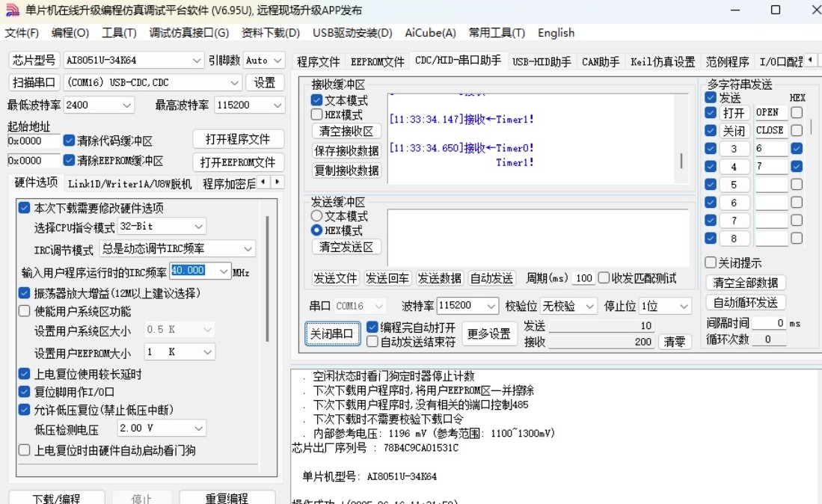Click the 扫描串口 button
The height and width of the screenshot is (504, 822).
pyautogui.click(x=34, y=82)
